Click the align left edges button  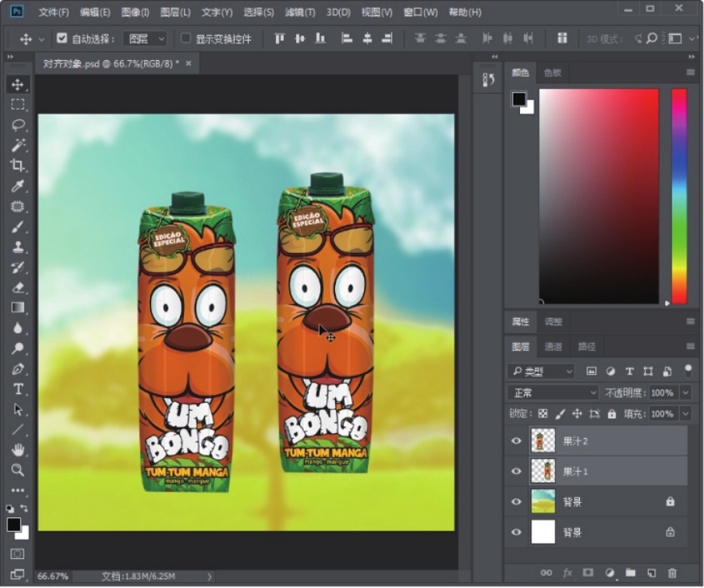[346, 39]
